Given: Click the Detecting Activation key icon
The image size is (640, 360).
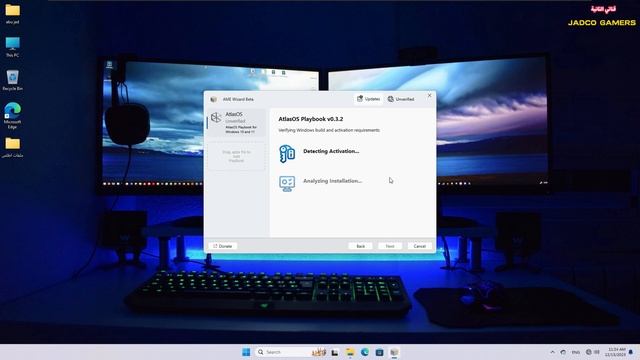Looking at the screenshot, I should (x=287, y=154).
